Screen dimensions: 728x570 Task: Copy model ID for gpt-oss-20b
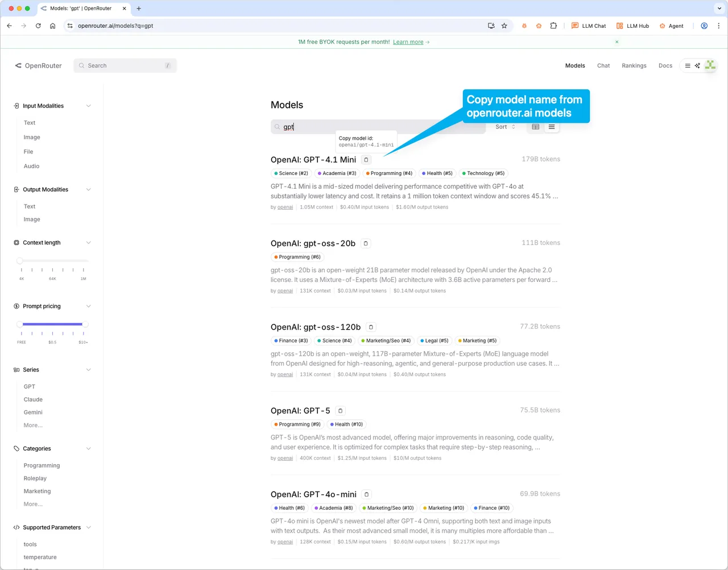coord(366,243)
